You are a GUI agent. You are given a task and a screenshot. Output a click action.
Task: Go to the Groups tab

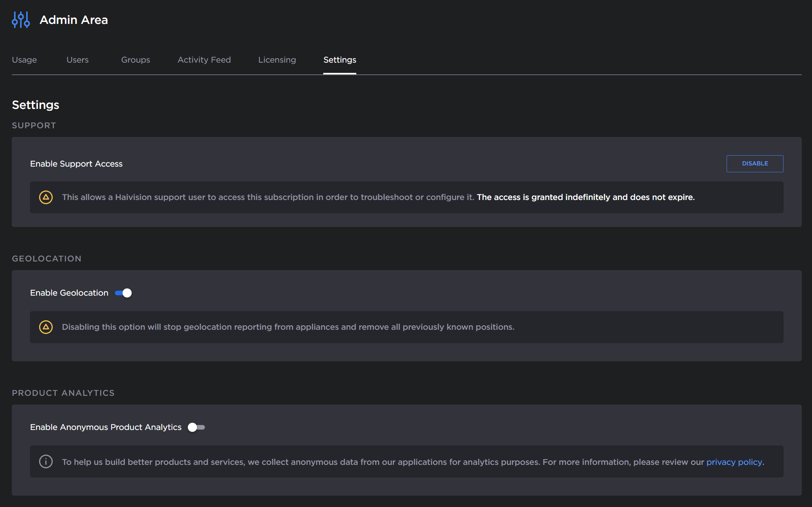point(135,60)
